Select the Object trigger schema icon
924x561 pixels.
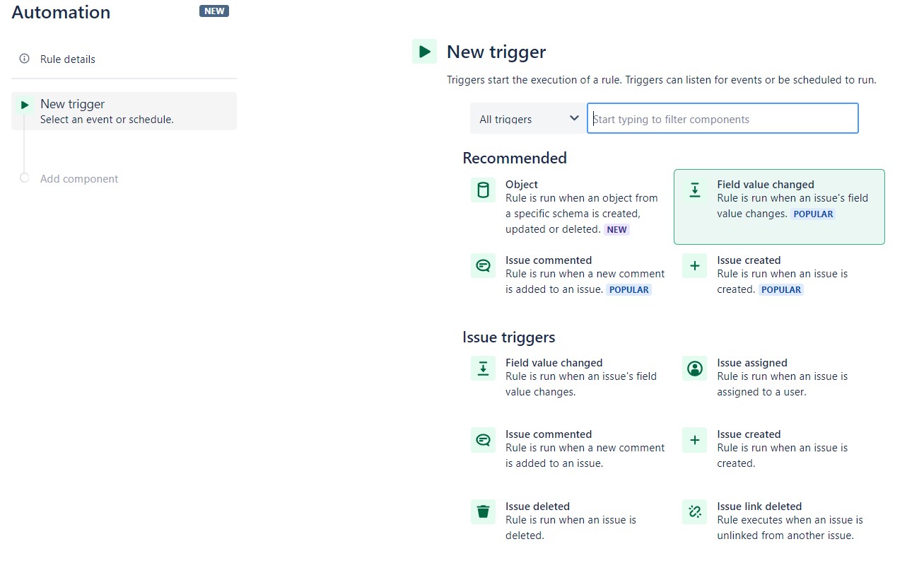pos(483,190)
